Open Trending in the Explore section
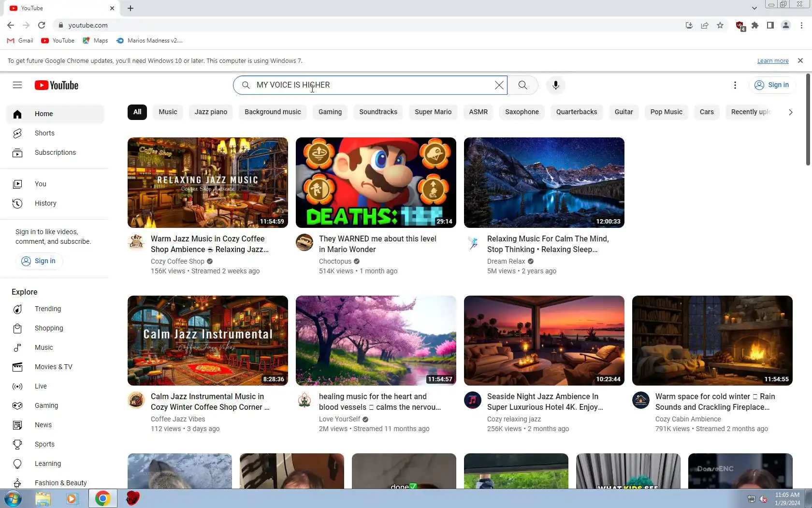 pyautogui.click(x=55, y=309)
